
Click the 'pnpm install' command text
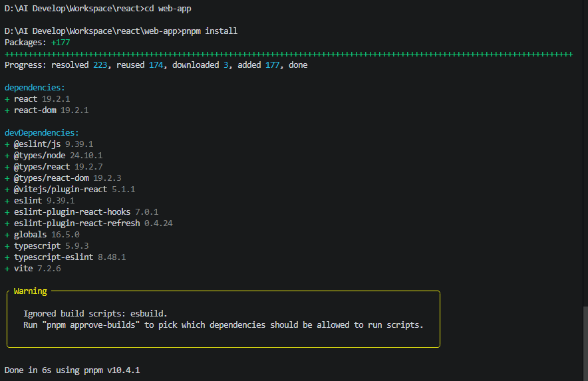pos(210,31)
